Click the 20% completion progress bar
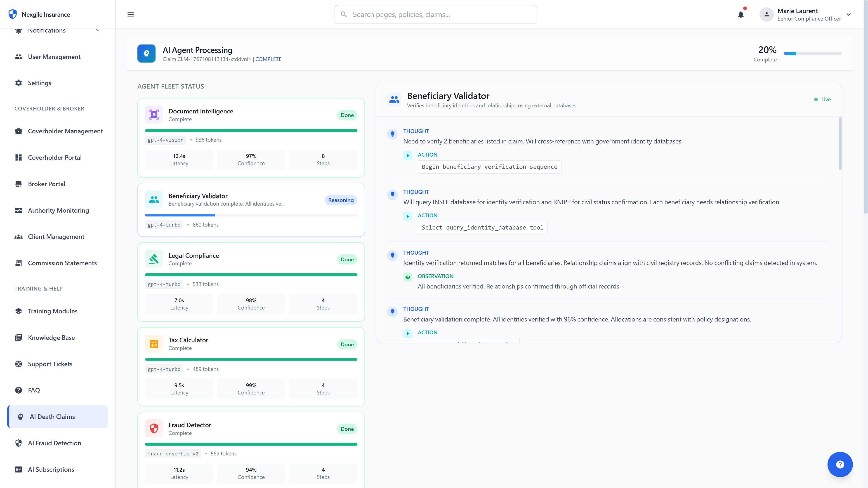Image resolution: width=868 pixels, height=488 pixels. point(812,53)
